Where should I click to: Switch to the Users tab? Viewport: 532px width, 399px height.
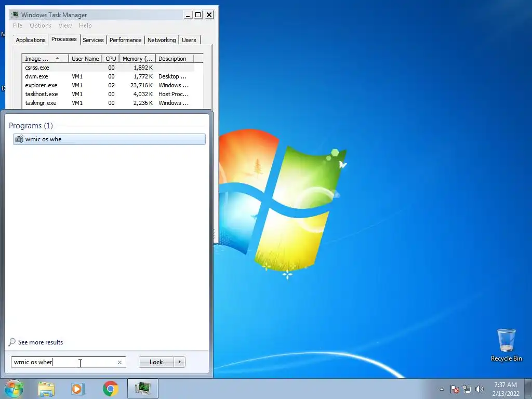click(x=189, y=40)
